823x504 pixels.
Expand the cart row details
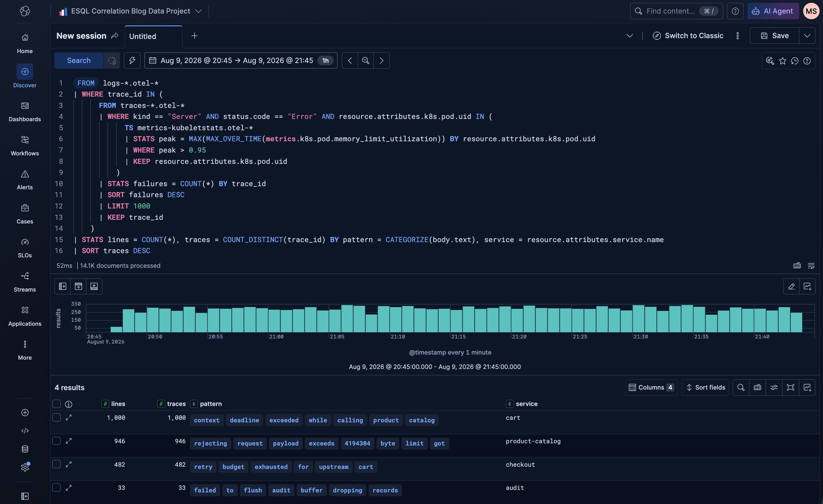point(69,417)
